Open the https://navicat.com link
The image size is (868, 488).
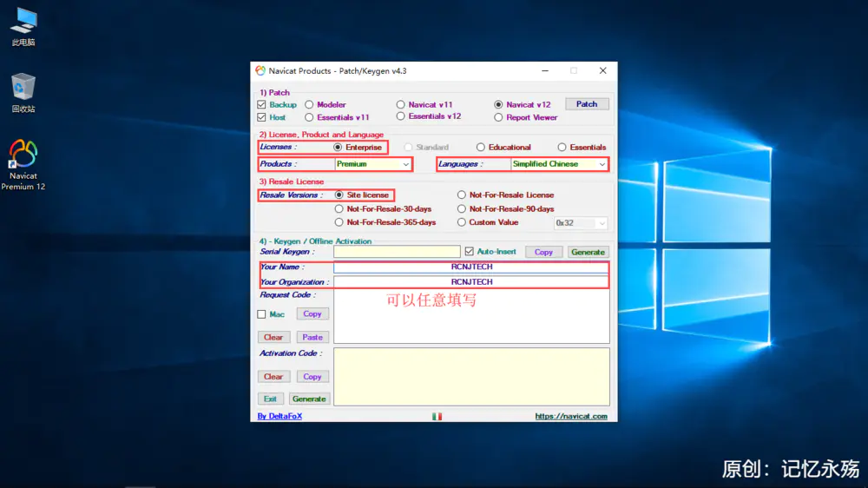571,416
